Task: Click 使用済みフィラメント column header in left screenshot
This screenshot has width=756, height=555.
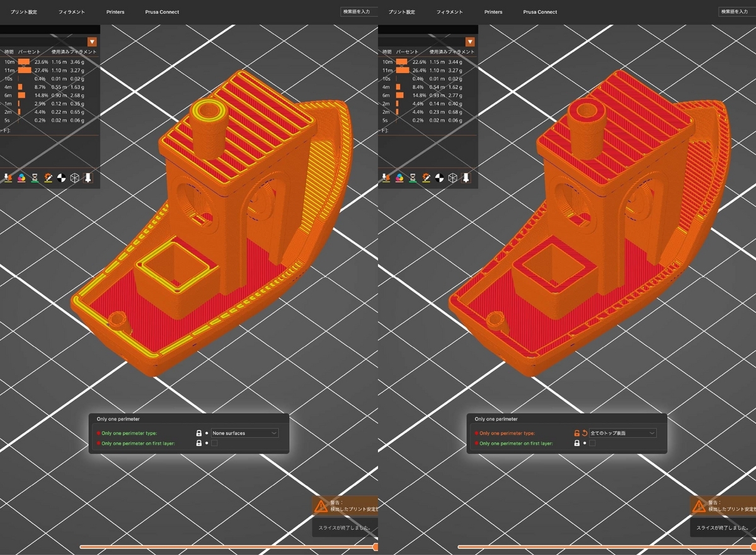Action: pos(74,52)
